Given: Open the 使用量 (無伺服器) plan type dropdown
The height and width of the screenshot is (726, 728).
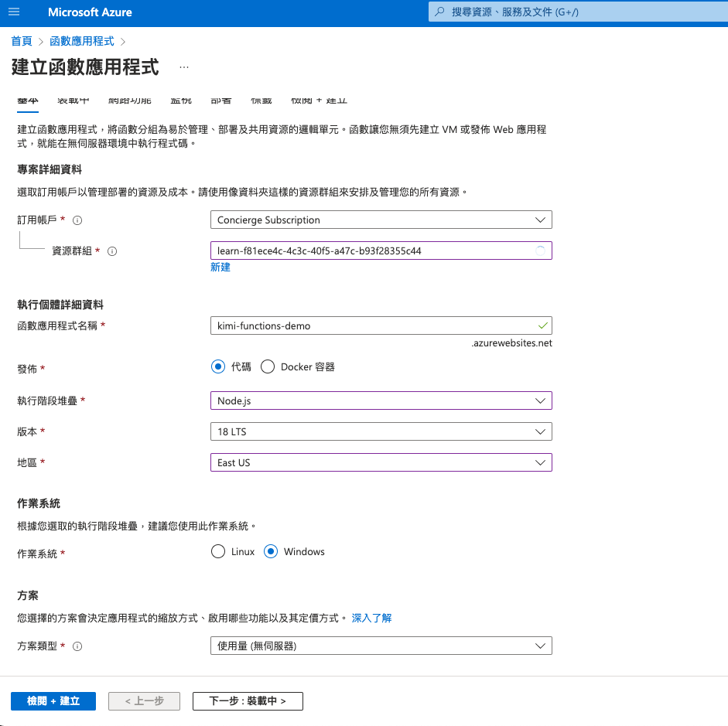Looking at the screenshot, I should coord(381,646).
